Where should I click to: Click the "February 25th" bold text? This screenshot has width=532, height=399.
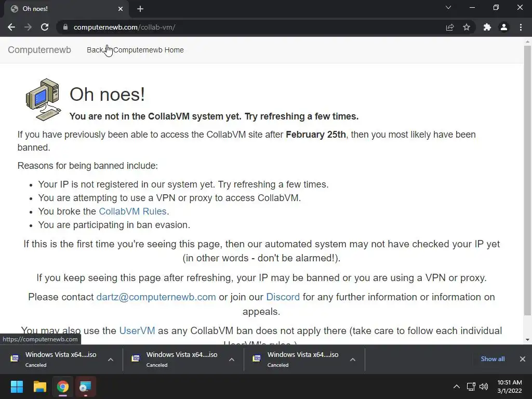click(x=316, y=135)
